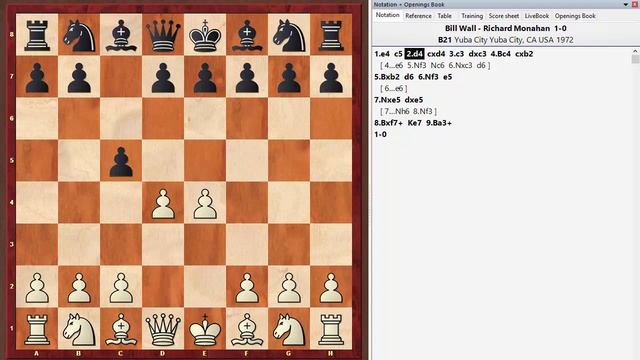
Task: Click the black pawn on d7
Action: pos(163,77)
